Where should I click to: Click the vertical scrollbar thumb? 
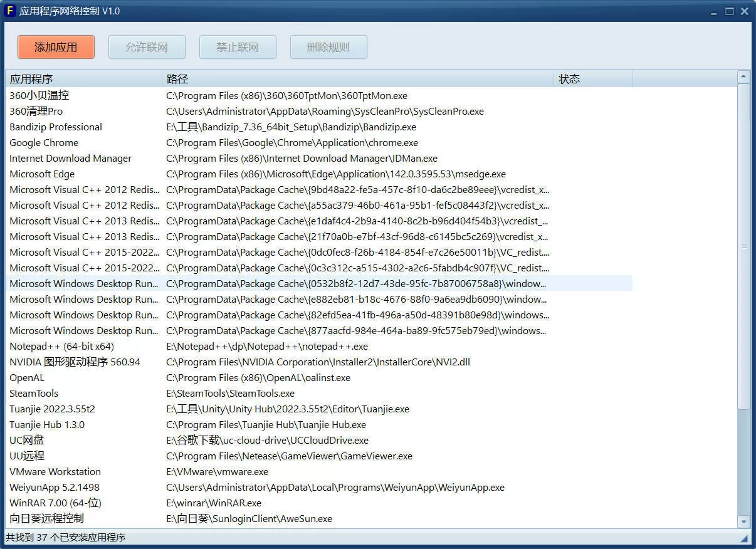pyautogui.click(x=743, y=246)
